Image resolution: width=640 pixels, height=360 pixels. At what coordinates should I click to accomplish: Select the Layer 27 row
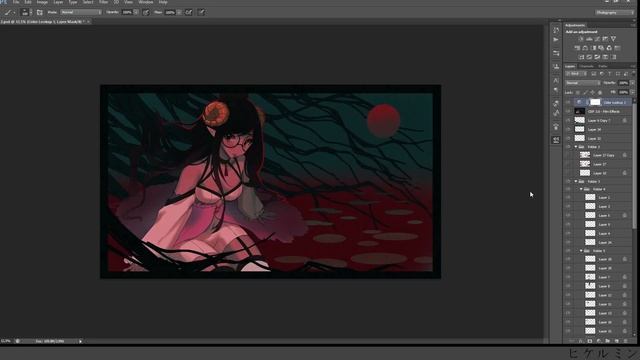(599, 164)
